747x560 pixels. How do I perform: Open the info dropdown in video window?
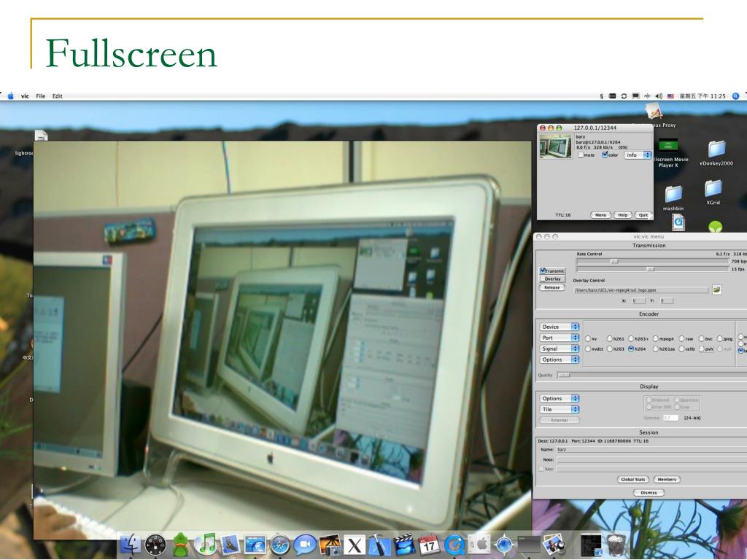[638, 155]
